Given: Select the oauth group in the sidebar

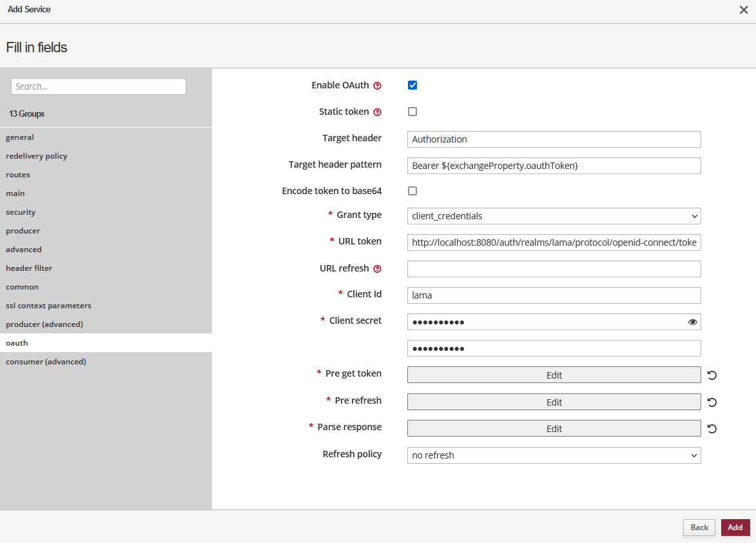Looking at the screenshot, I should [x=17, y=342].
